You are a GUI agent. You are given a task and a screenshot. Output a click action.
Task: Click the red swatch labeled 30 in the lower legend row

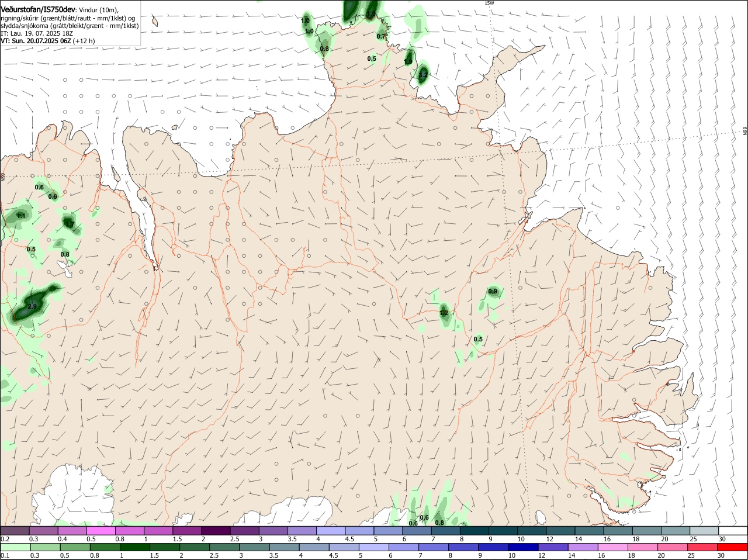pos(733,547)
